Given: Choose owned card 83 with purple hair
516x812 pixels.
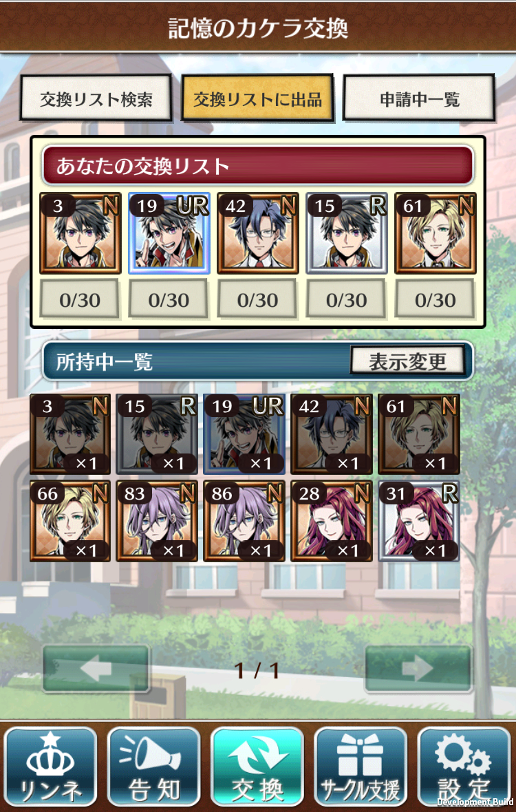Looking at the screenshot, I should coord(158,521).
